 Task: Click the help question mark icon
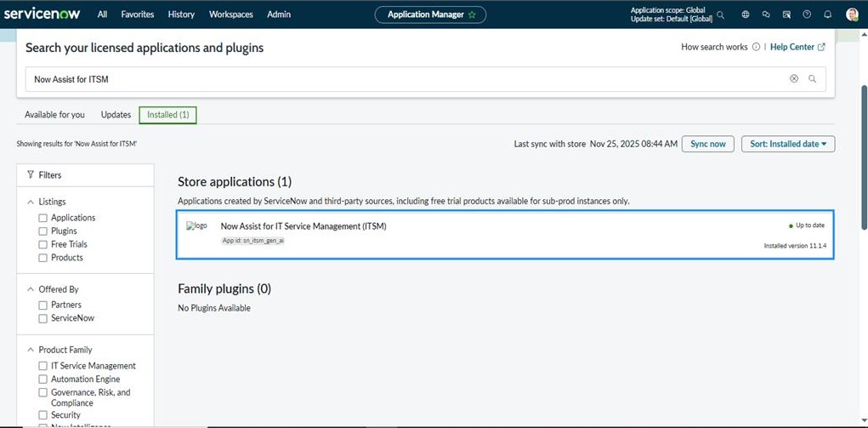click(807, 14)
